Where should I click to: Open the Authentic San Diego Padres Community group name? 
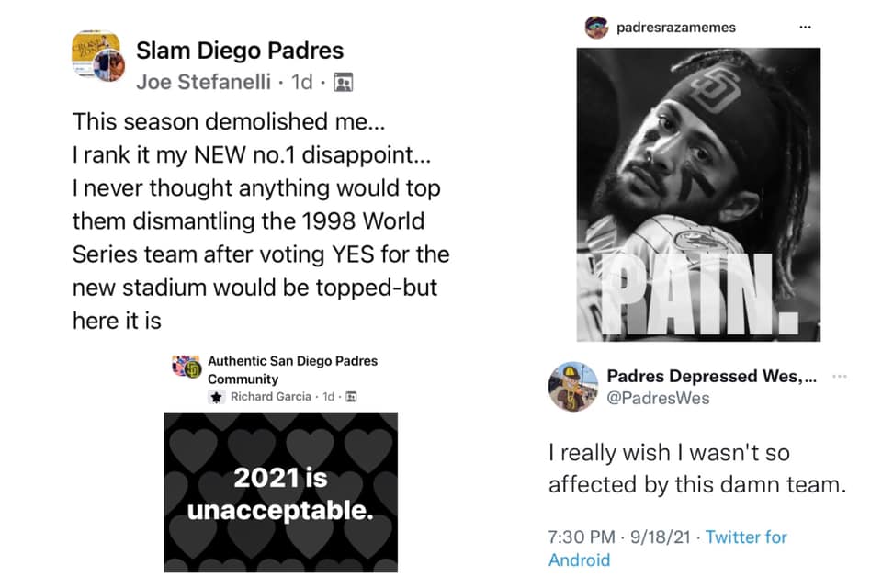[292, 369]
